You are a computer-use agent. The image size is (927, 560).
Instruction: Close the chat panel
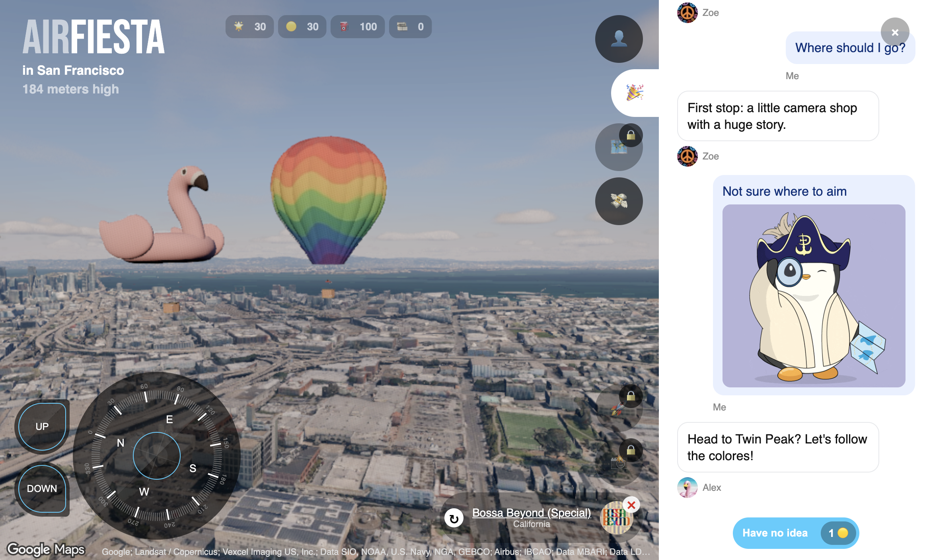tap(895, 32)
